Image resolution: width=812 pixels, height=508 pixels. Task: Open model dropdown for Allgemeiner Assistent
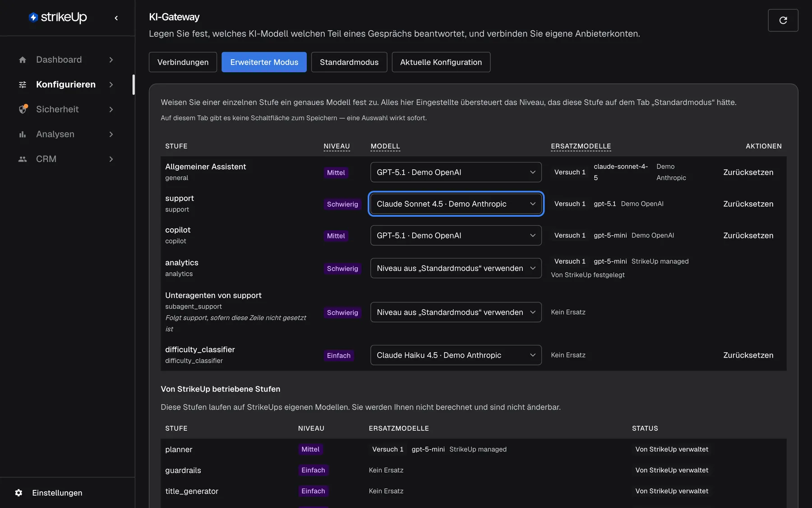(x=456, y=172)
